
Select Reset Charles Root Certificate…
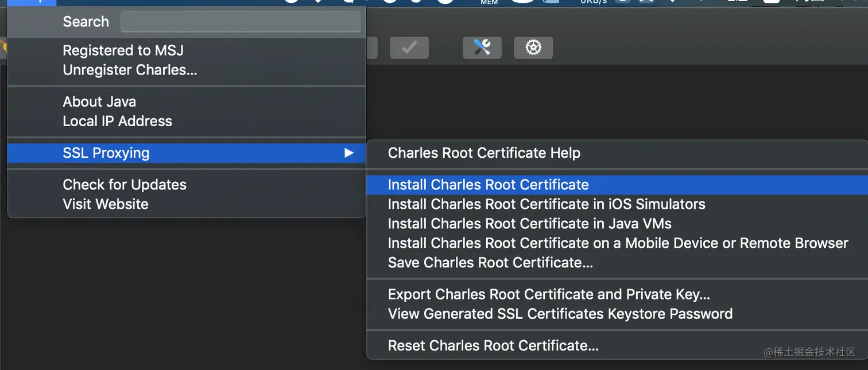point(617,346)
